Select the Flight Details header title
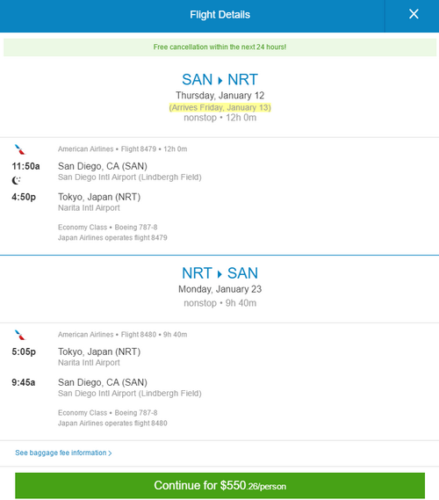439x500 pixels. 220,15
